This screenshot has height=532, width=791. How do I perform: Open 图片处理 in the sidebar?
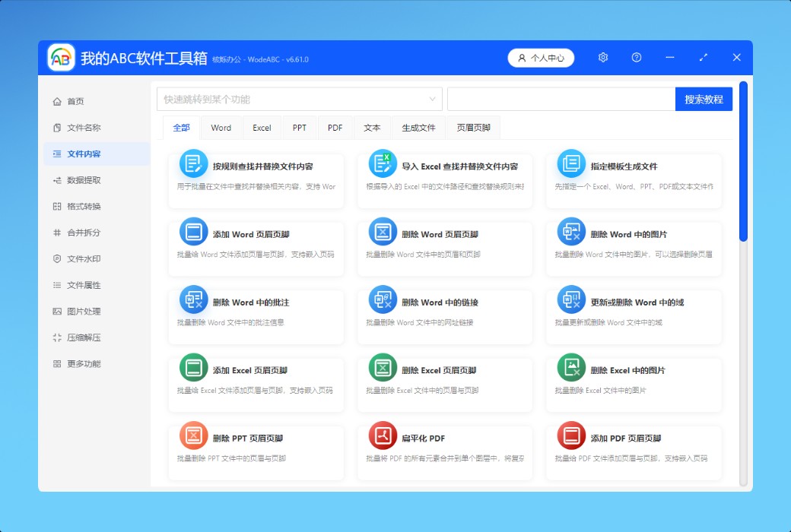pos(84,311)
